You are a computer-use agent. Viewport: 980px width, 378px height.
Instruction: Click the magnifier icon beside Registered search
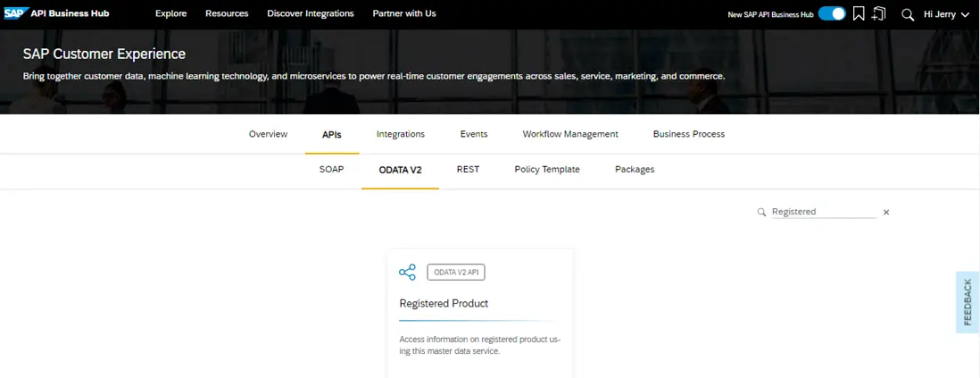coord(761,213)
